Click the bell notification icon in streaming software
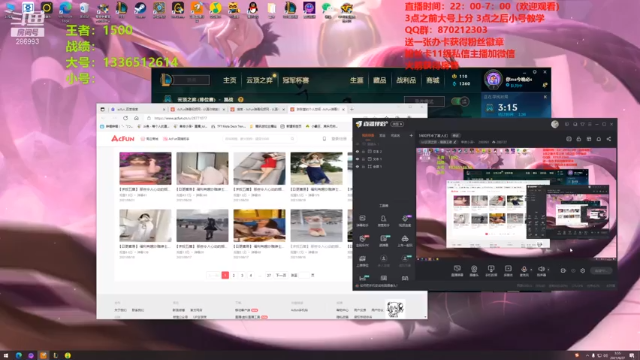This screenshot has width=640, height=360. coord(598,139)
